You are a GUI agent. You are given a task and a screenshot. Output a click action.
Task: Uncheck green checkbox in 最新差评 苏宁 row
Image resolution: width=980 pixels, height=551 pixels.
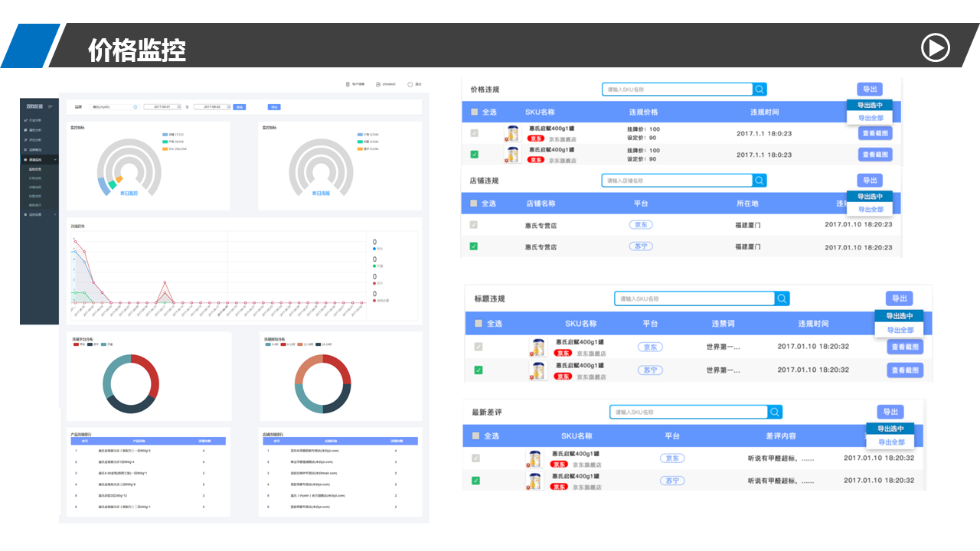pos(475,481)
